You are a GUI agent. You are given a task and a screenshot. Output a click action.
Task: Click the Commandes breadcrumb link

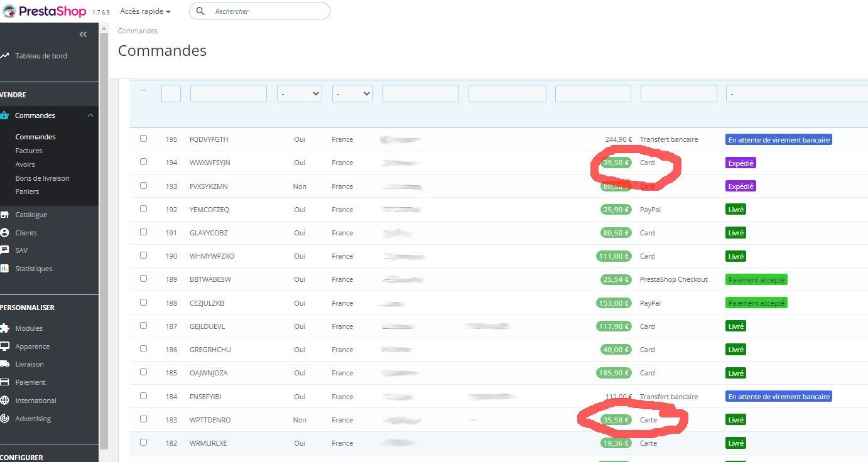pos(138,31)
